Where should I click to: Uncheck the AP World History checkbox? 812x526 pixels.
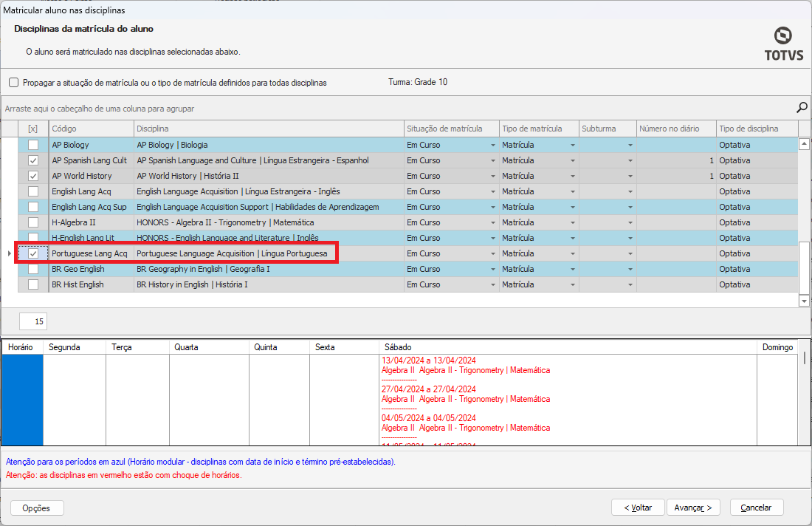point(33,176)
